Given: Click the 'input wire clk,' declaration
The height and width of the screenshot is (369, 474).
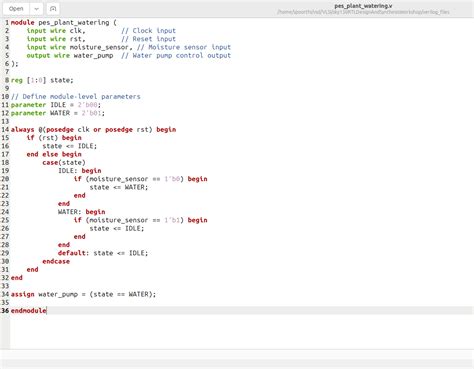Looking at the screenshot, I should click(x=56, y=31).
